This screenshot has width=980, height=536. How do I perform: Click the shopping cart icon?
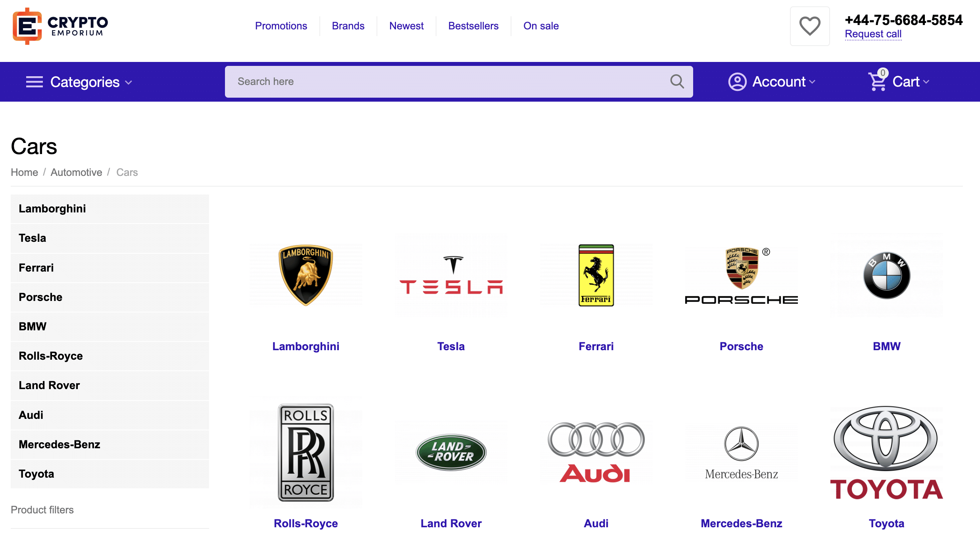click(x=878, y=81)
